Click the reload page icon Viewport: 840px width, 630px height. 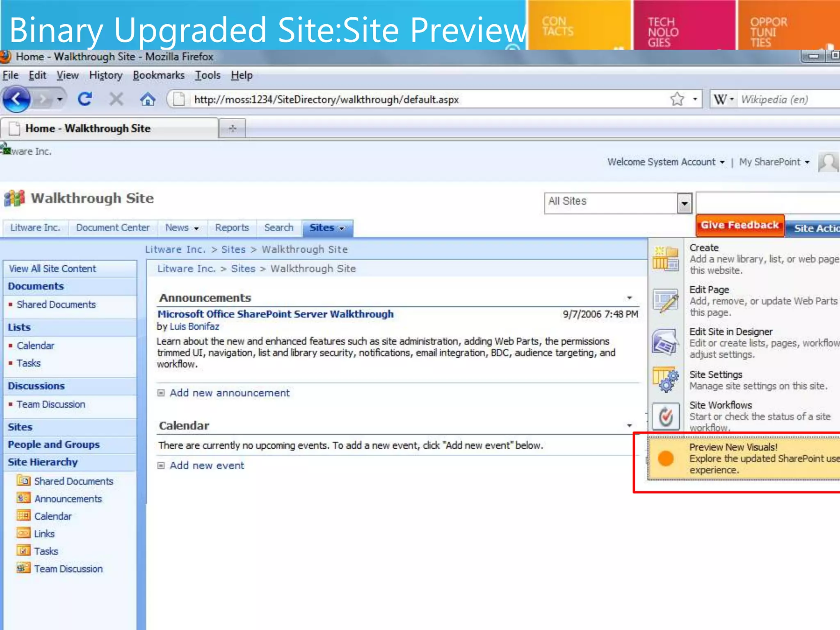85,99
